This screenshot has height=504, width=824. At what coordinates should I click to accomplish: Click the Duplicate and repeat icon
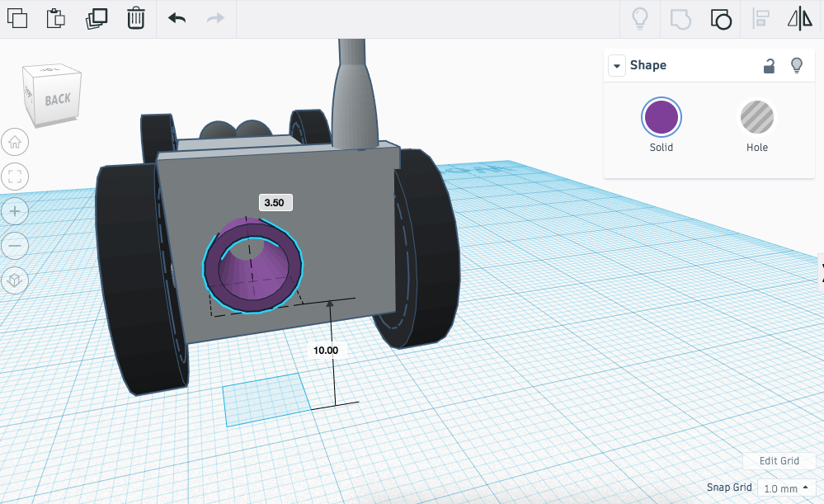[x=97, y=18]
